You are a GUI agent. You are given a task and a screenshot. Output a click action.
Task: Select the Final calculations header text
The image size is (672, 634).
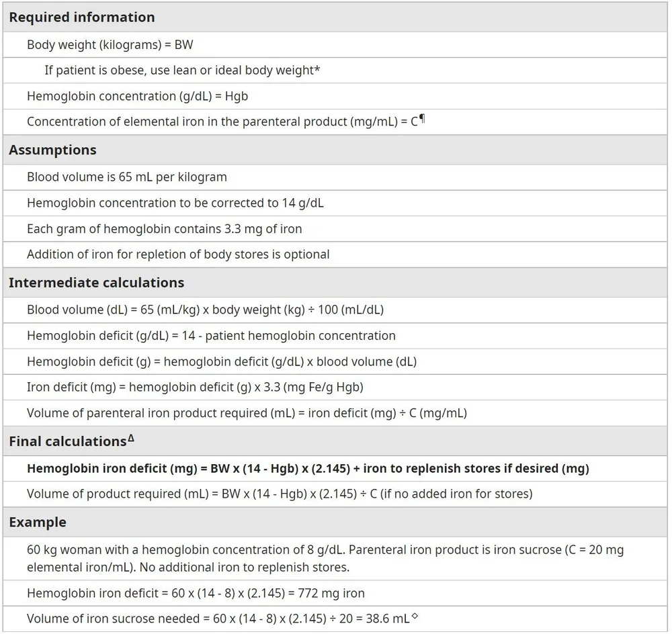pyautogui.click(x=68, y=441)
